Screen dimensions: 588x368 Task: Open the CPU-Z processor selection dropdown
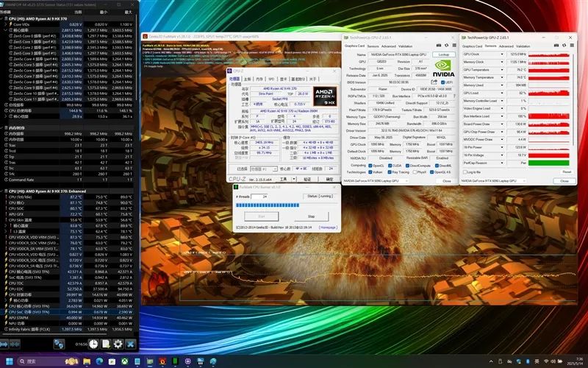click(264, 169)
